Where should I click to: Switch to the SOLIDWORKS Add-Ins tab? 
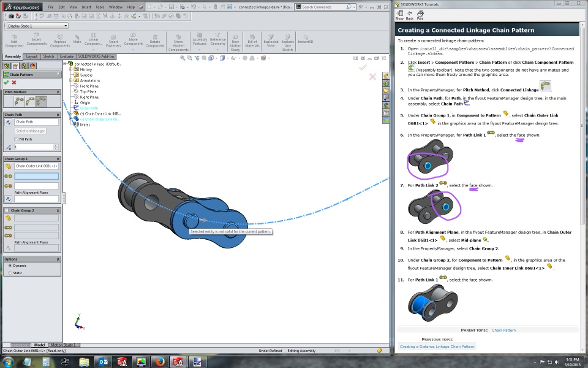96,56
